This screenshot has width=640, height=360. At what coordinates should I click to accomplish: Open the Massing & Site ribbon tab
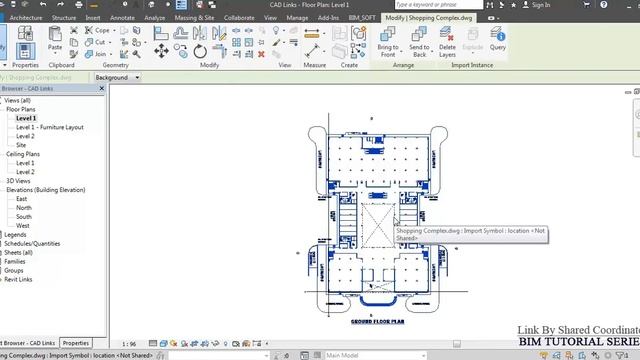point(194,18)
